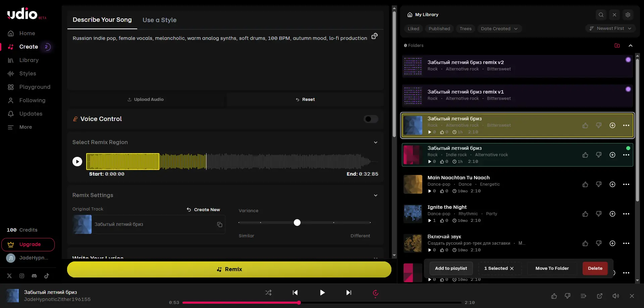This screenshot has width=644, height=308.
Task: Open library settings gear
Action: 628,15
